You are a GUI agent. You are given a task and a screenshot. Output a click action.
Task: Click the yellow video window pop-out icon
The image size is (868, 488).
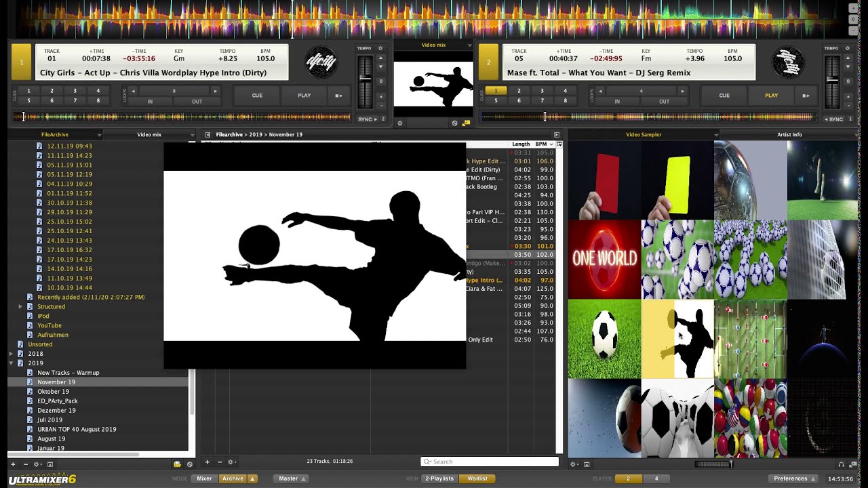tap(466, 123)
